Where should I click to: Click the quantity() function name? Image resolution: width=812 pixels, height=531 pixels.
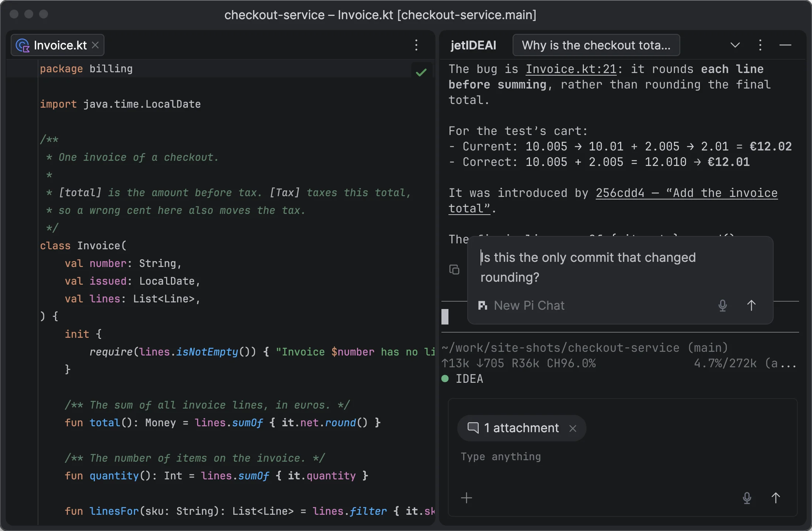(114, 476)
